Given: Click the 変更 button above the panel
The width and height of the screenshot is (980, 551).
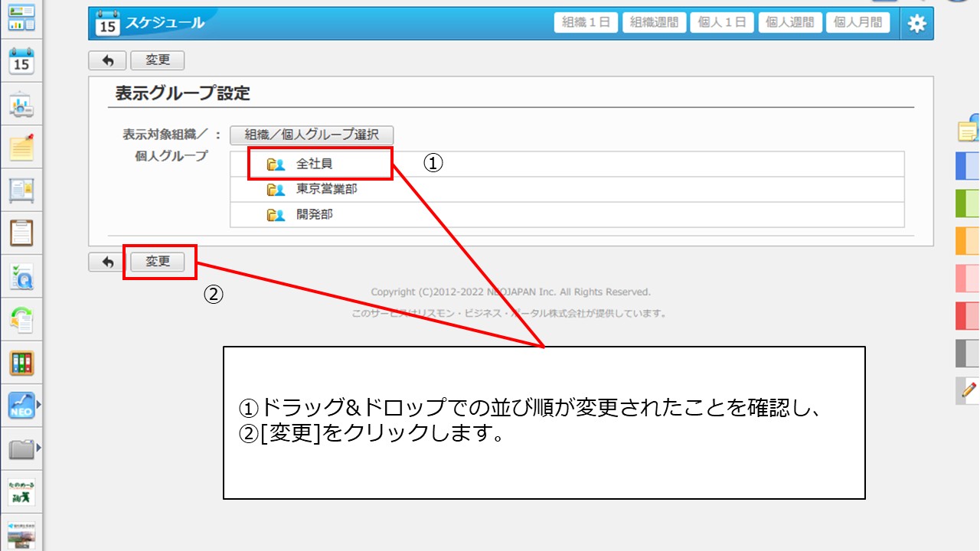Looking at the screenshot, I should click(x=158, y=60).
